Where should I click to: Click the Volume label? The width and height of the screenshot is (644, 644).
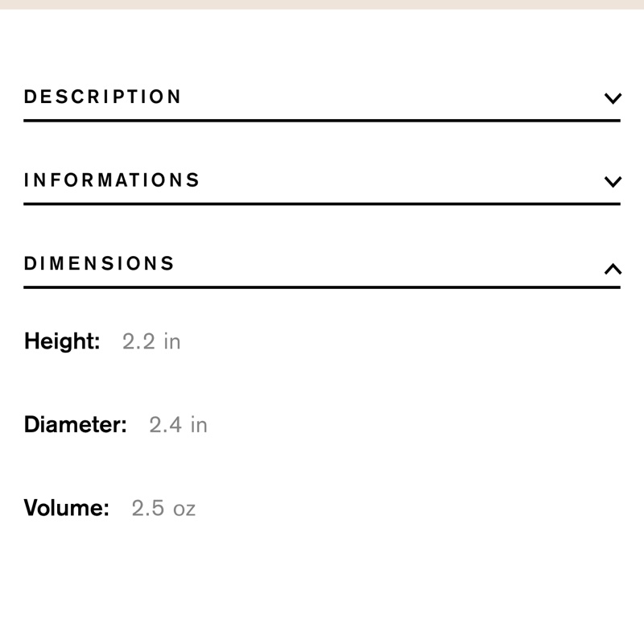tap(67, 509)
